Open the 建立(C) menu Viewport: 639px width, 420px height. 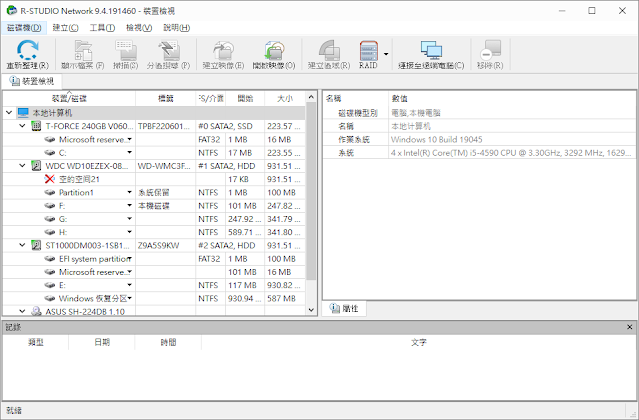[66, 28]
